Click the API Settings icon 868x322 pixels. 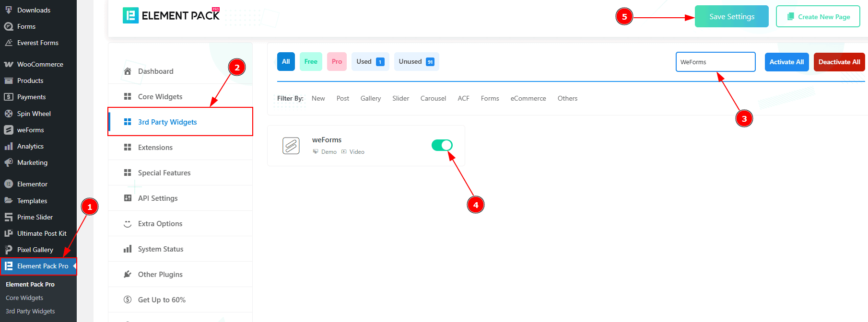[128, 198]
